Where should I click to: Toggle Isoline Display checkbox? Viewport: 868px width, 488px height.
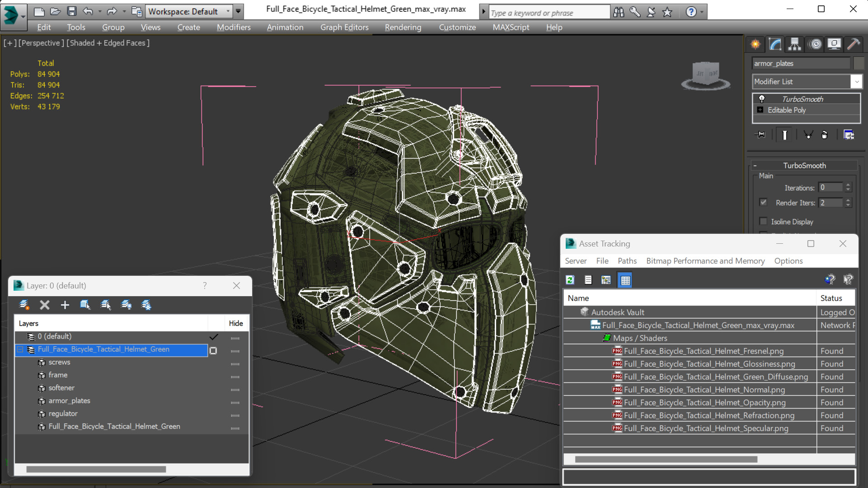coord(764,221)
